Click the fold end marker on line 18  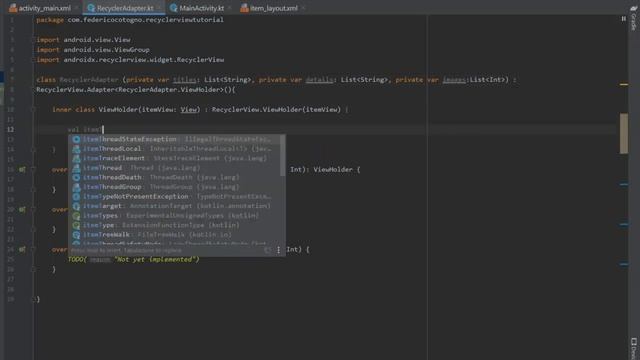pyautogui.click(x=33, y=189)
